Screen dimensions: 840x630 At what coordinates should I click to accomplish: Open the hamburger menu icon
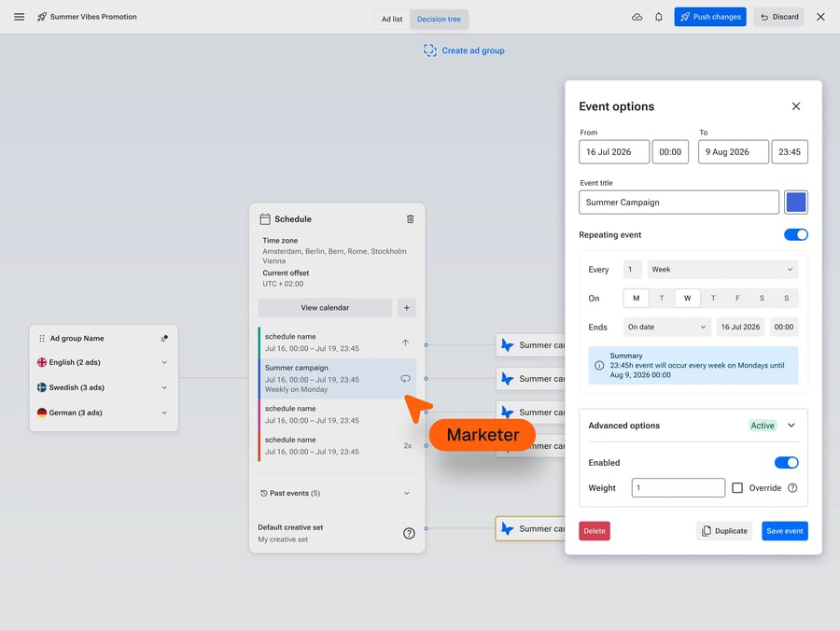pos(19,16)
